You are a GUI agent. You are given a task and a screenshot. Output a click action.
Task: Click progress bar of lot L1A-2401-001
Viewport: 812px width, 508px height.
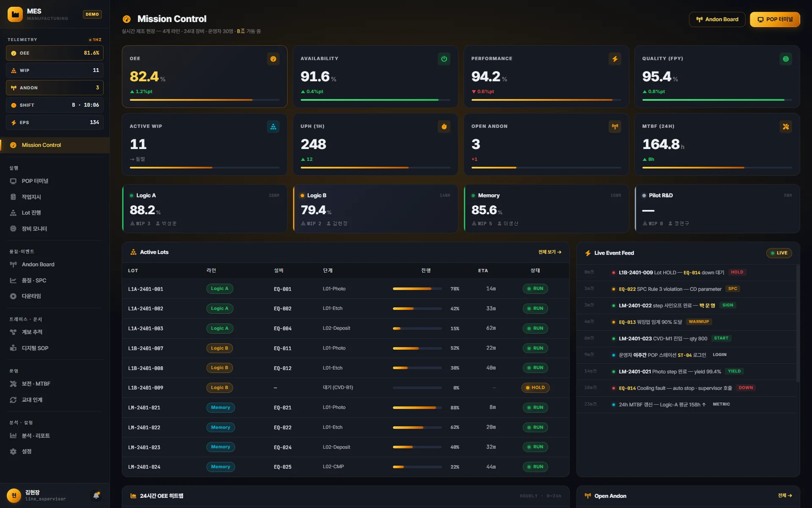(417, 289)
